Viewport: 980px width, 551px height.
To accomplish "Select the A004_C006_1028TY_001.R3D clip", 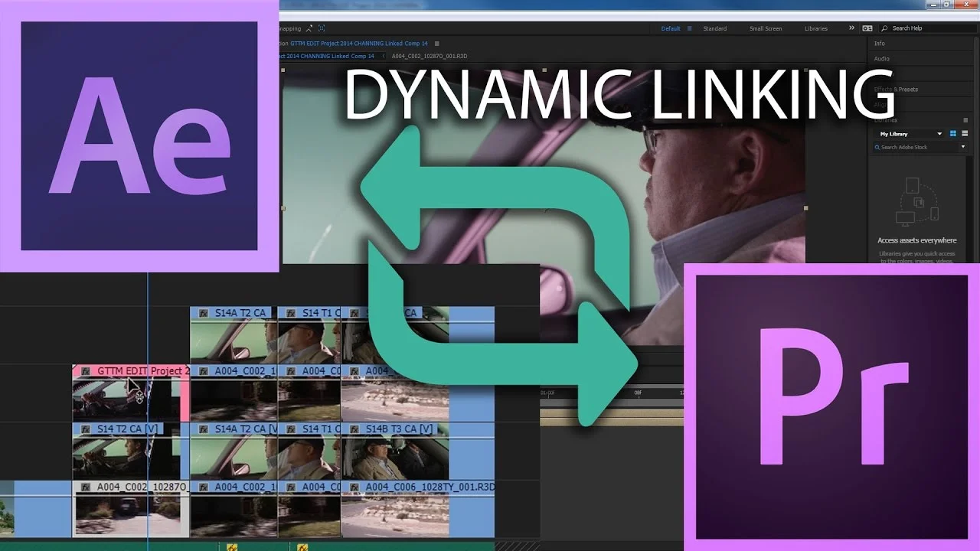I will (418, 509).
